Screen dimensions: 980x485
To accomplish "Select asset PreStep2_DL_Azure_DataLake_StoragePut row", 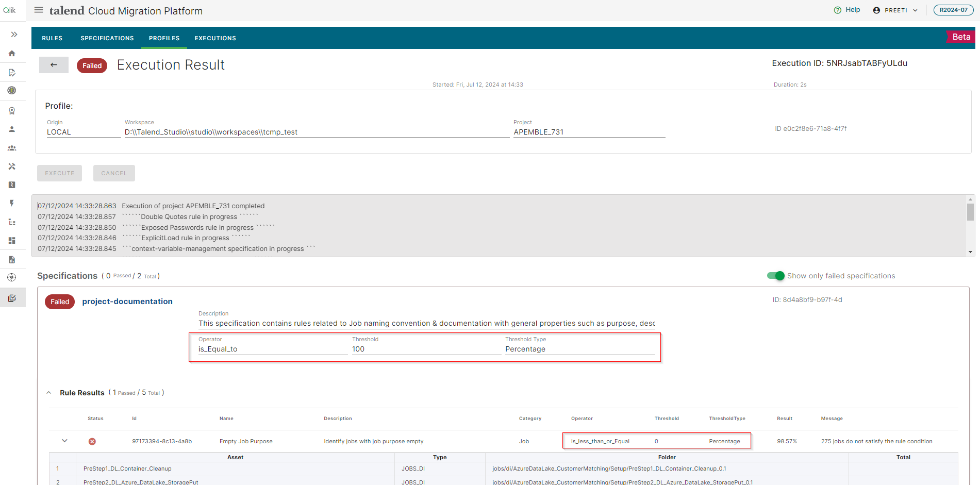I will [x=503, y=481].
